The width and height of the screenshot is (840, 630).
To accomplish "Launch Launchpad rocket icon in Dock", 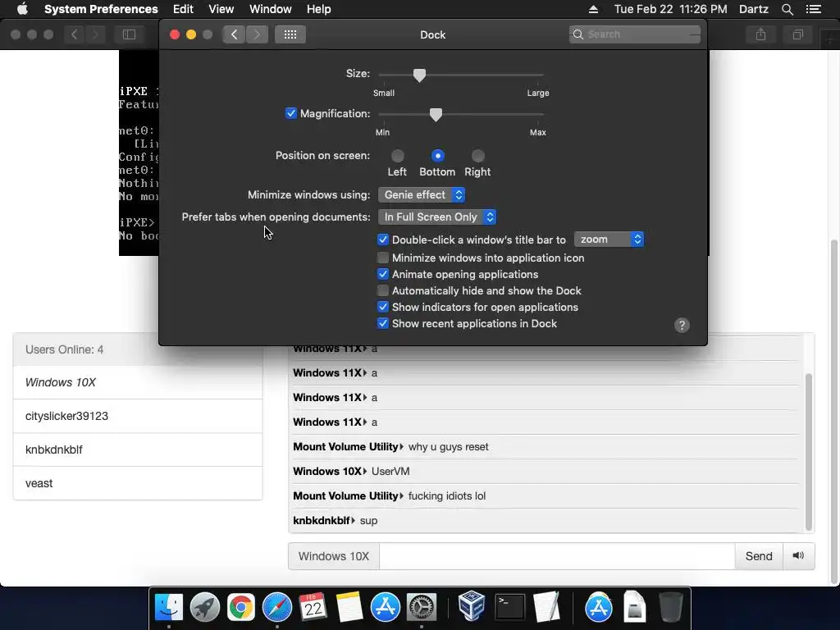I will (204, 608).
